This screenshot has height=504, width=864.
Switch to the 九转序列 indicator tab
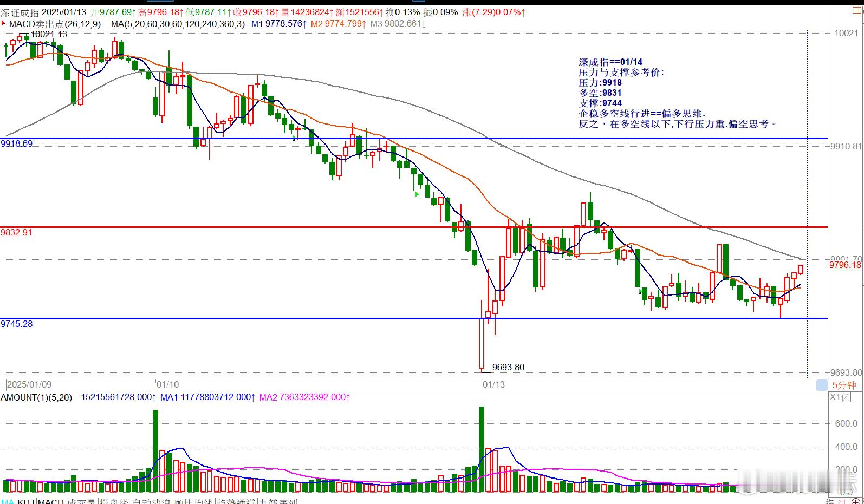[278, 502]
